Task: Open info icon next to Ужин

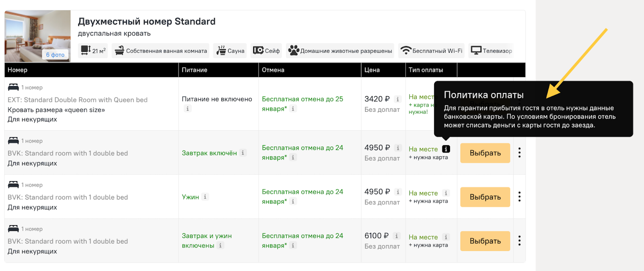Action: tap(205, 197)
